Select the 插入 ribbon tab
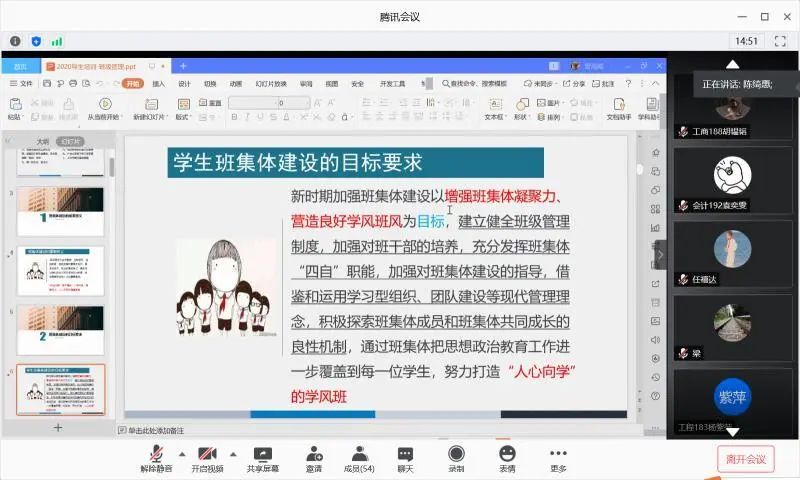This screenshot has width=800, height=480. [x=158, y=84]
